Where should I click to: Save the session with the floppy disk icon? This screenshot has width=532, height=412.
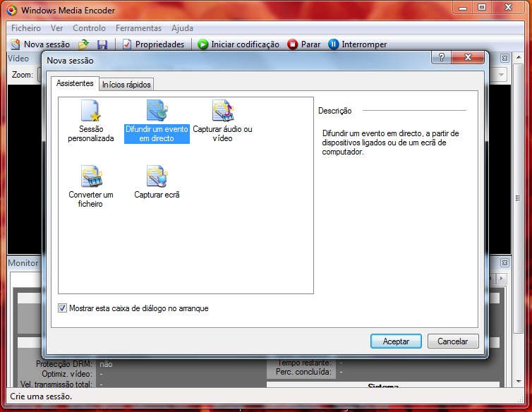pos(102,44)
